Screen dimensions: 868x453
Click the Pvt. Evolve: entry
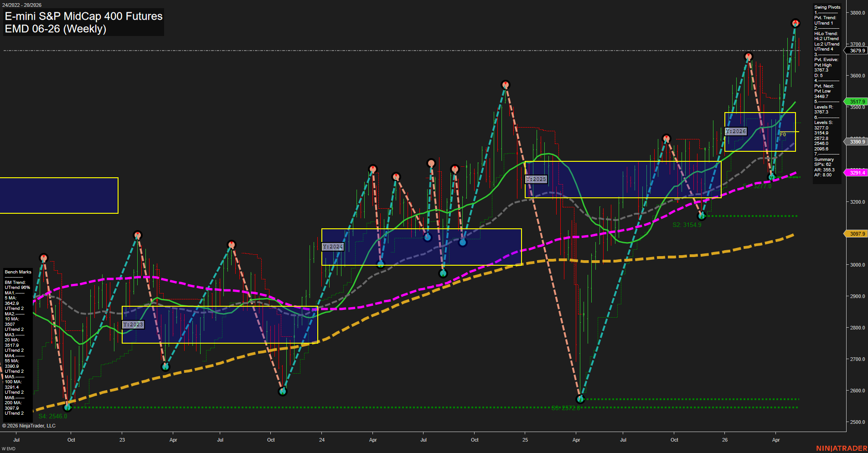click(826, 60)
